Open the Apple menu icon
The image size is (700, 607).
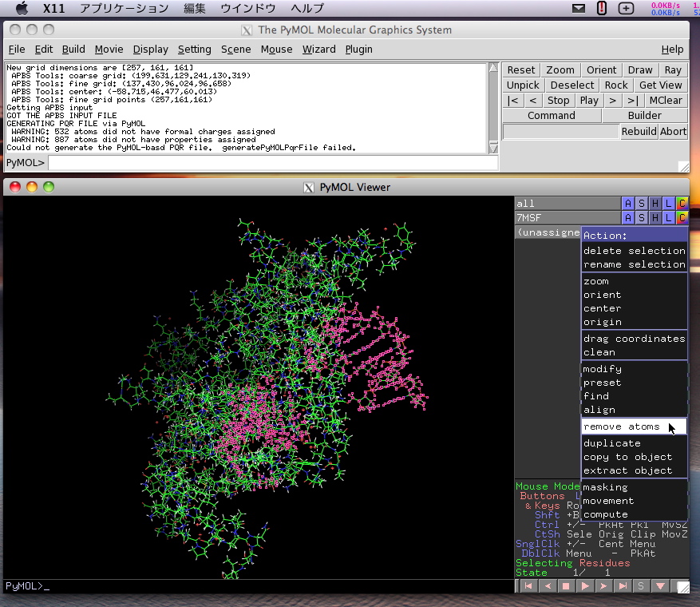tap(22, 8)
